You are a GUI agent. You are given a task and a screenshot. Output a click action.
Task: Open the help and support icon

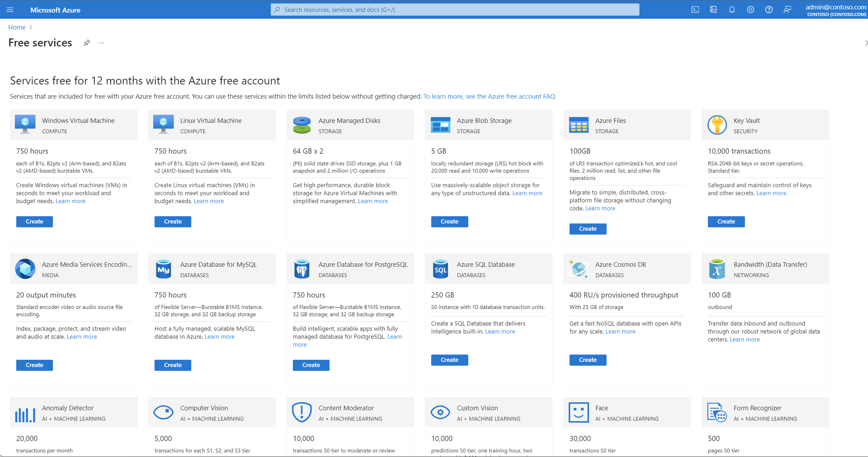click(x=768, y=9)
